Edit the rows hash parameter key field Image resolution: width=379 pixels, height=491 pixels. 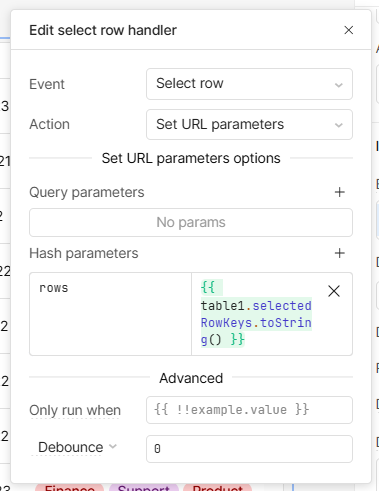tap(110, 314)
